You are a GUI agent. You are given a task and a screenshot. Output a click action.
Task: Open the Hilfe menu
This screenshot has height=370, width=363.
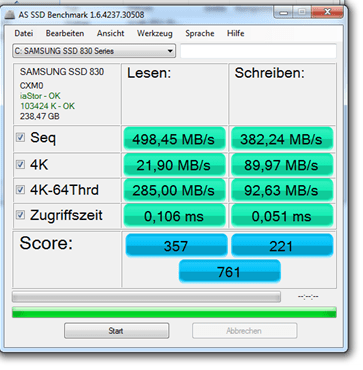coord(236,33)
